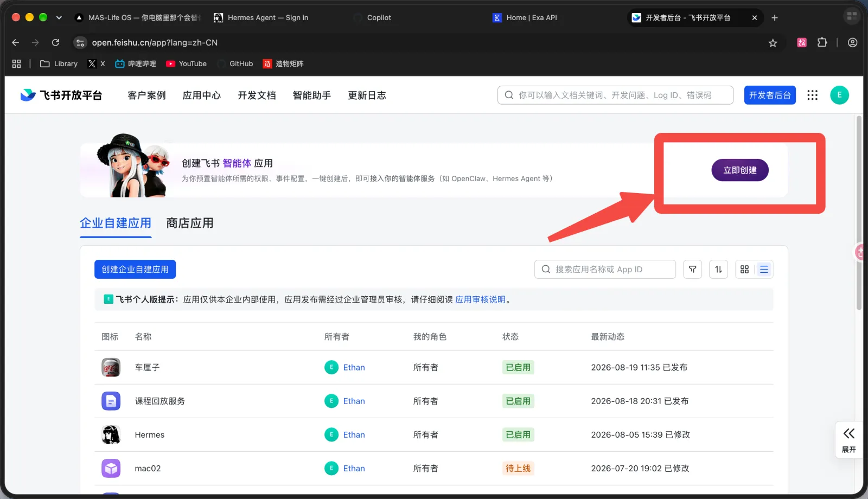Expand the 展开 side panel

pos(848,440)
